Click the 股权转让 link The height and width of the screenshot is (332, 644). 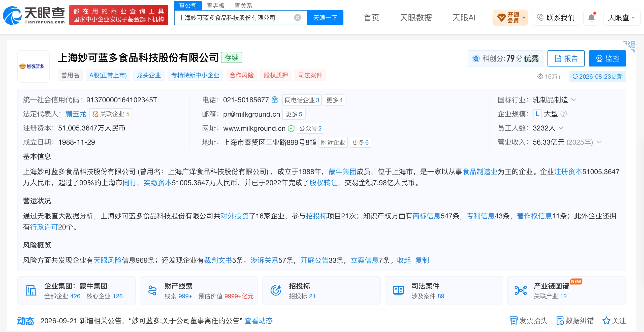tap(323, 183)
